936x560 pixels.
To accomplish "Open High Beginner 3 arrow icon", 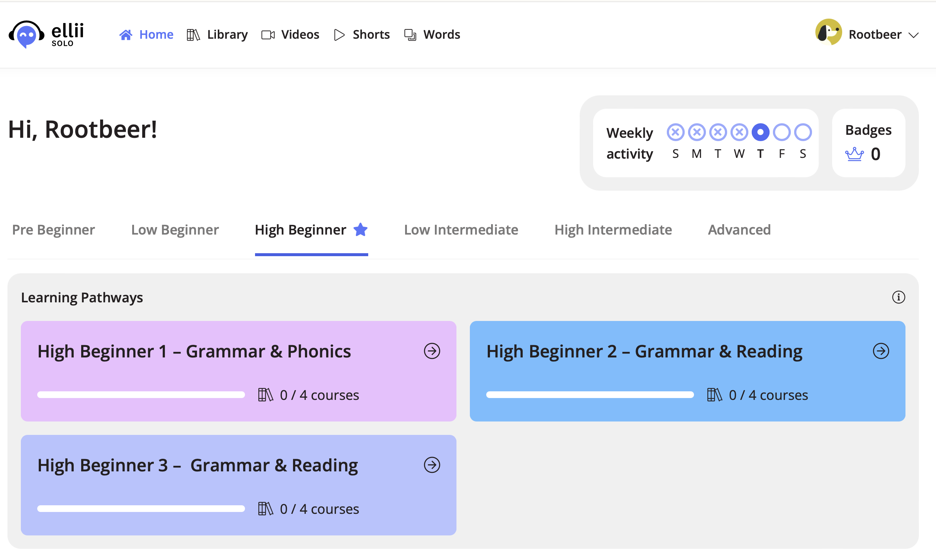I will point(432,465).
